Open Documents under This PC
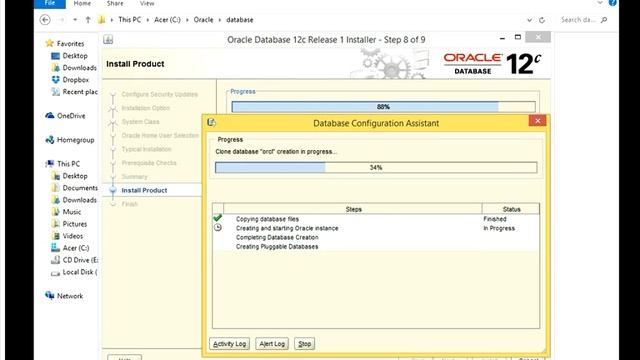This screenshot has width=640, height=360. pyautogui.click(x=80, y=188)
